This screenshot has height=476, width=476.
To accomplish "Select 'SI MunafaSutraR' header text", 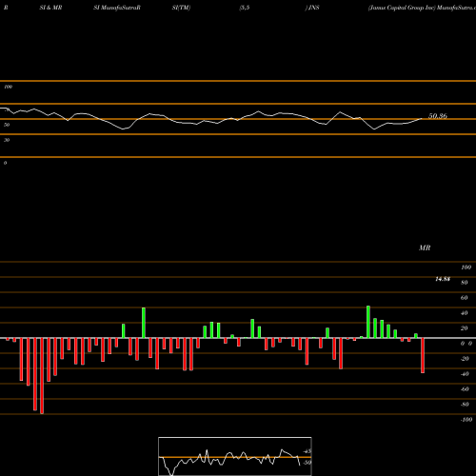I will [x=117, y=8].
